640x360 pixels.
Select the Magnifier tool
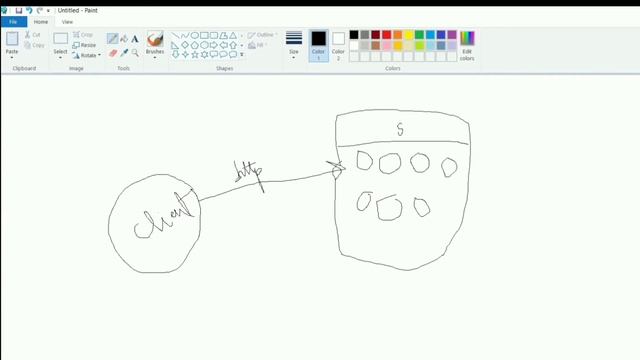[x=135, y=53]
